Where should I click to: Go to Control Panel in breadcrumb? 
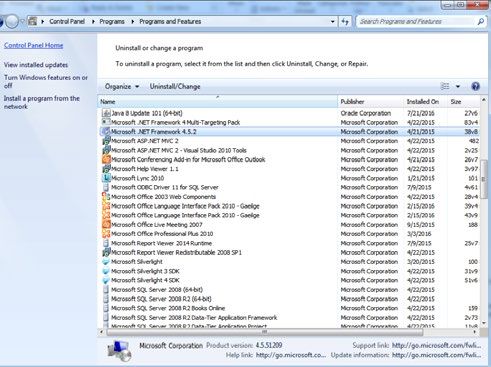click(x=67, y=22)
